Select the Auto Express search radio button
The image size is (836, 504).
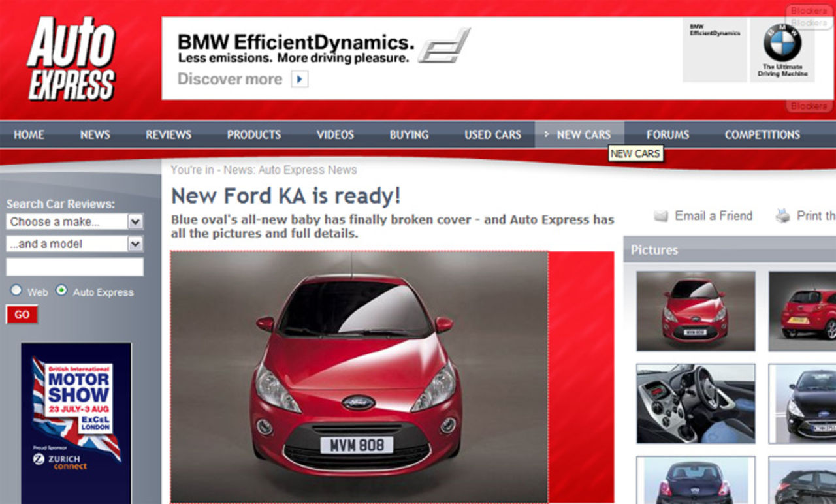pyautogui.click(x=61, y=291)
